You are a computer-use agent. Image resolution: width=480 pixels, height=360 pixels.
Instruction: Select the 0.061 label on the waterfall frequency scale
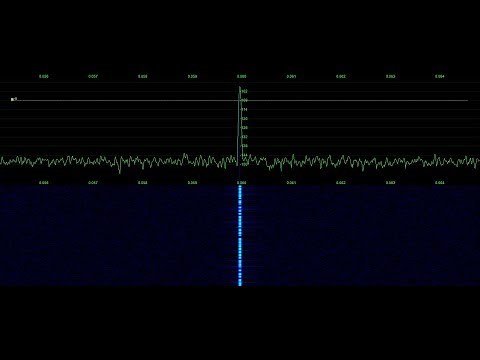coord(291,183)
